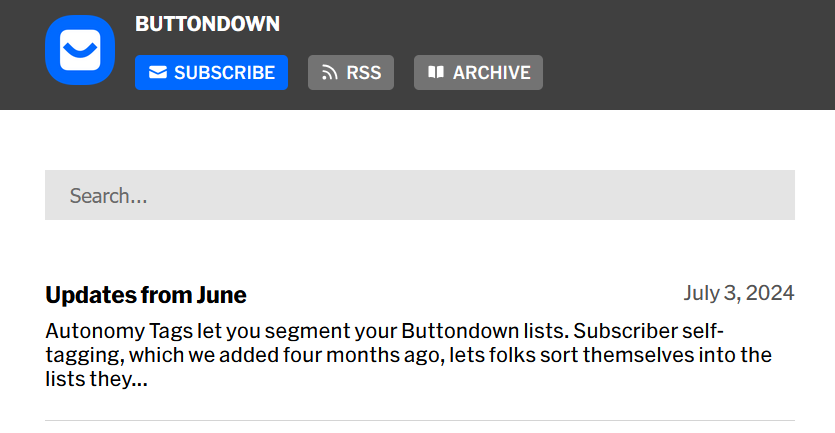Go to the ARCHIVE page
The image size is (835, 433).
478,73
